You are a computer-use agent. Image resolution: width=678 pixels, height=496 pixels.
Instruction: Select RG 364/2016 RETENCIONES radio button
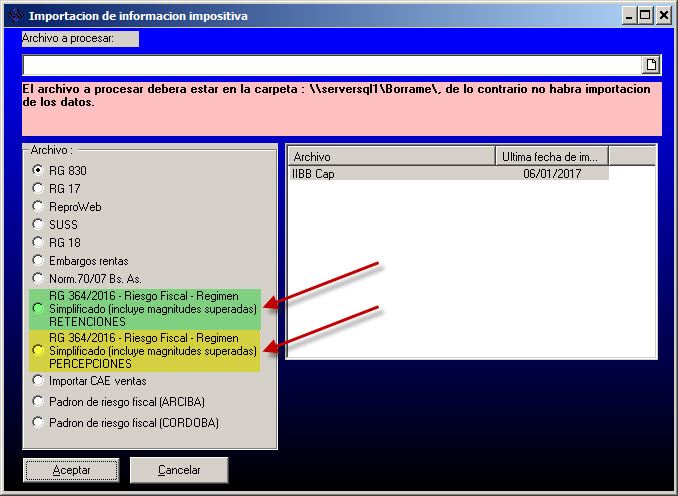(x=39, y=309)
